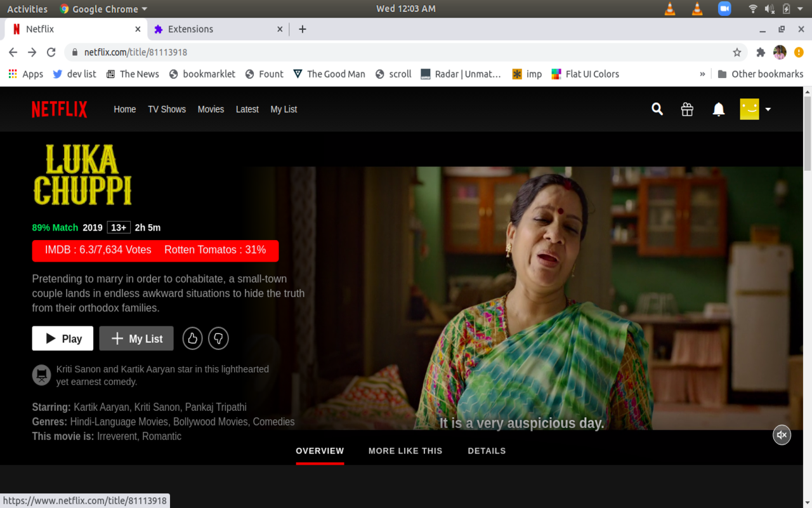Open Romantic tag link
This screenshot has height=508, width=812.
162,436
